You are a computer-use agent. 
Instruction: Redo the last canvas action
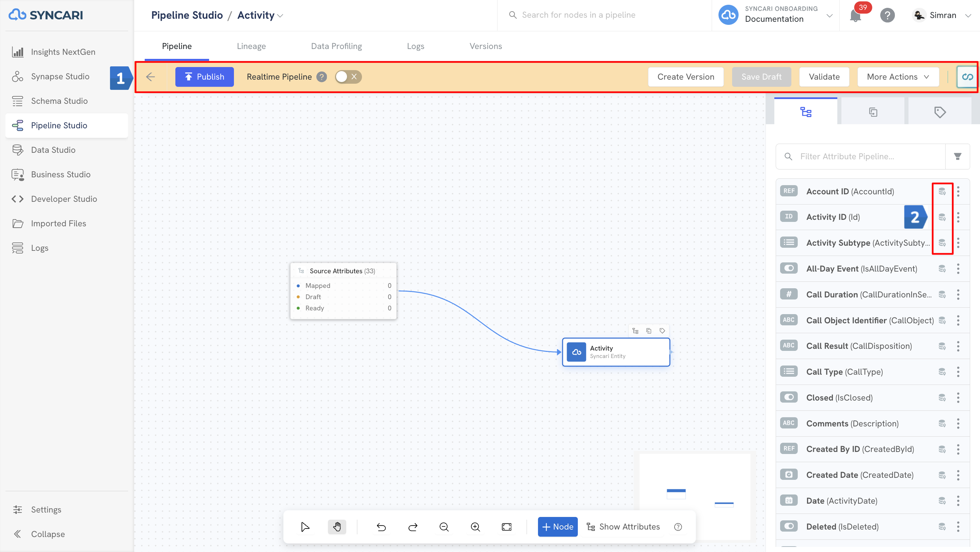(x=413, y=526)
